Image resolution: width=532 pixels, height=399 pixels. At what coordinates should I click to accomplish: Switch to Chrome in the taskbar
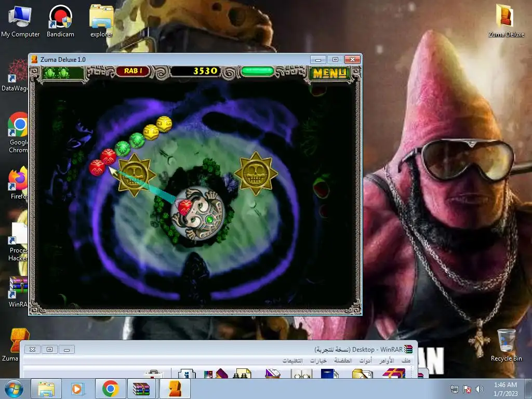(x=110, y=389)
